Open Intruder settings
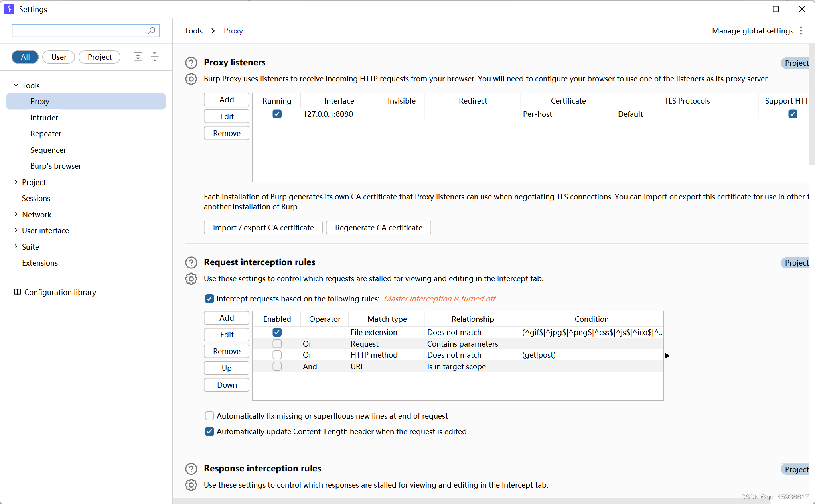This screenshot has width=815, height=504. (x=44, y=118)
